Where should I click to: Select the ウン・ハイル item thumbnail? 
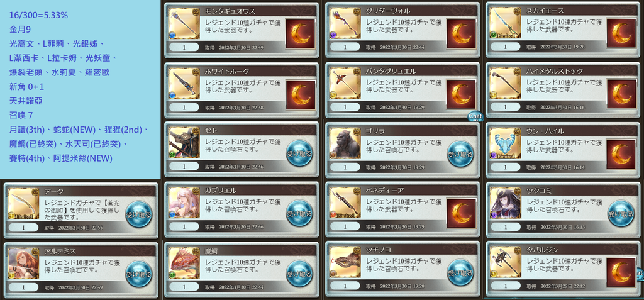click(506, 143)
